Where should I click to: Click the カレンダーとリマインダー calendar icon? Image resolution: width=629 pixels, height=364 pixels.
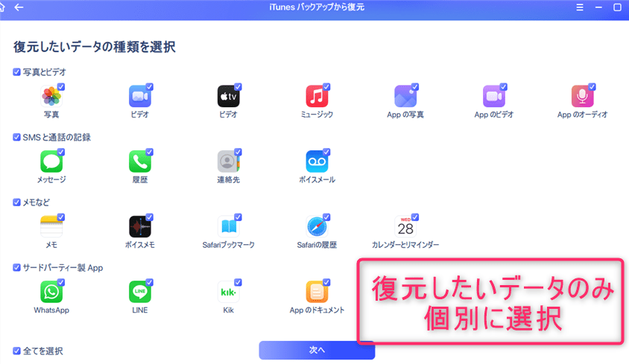(x=405, y=226)
